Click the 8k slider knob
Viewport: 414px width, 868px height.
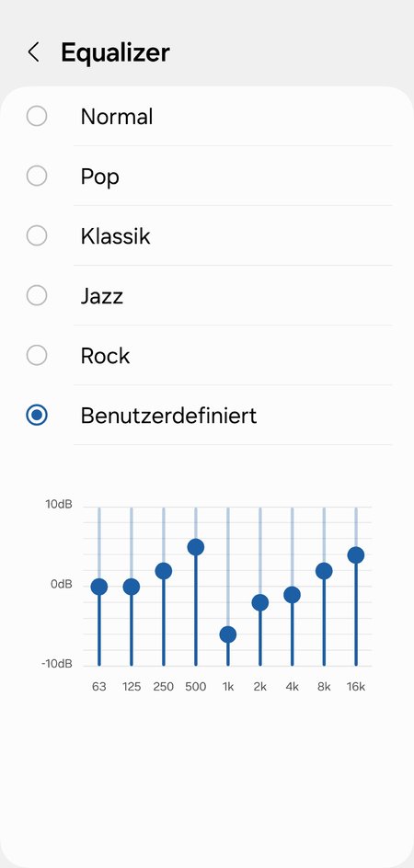pos(324,571)
